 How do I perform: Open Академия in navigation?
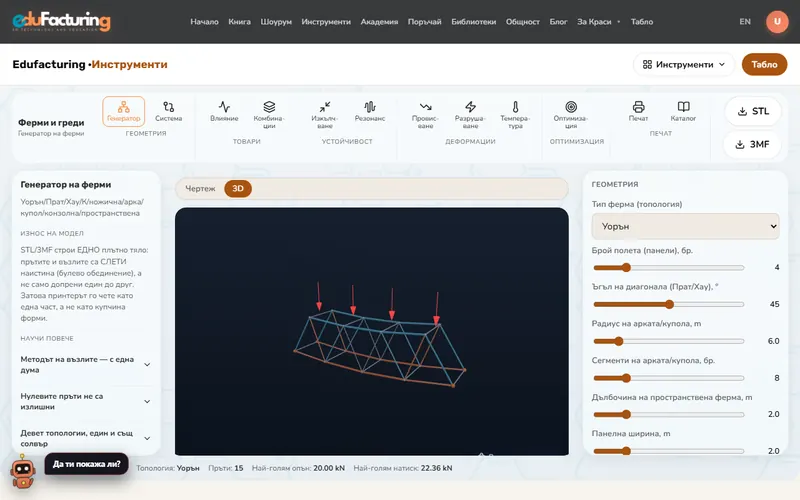tap(379, 21)
